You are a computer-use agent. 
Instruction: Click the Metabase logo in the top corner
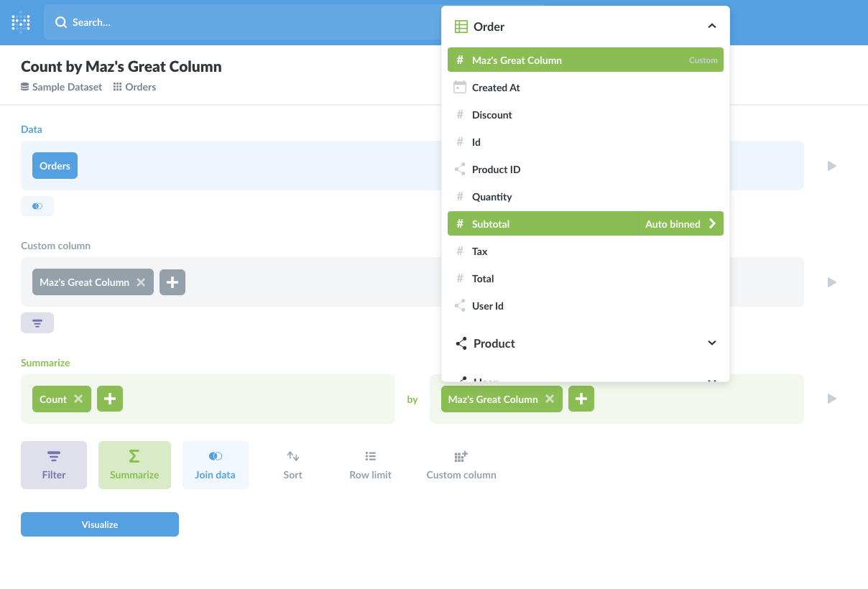20,22
